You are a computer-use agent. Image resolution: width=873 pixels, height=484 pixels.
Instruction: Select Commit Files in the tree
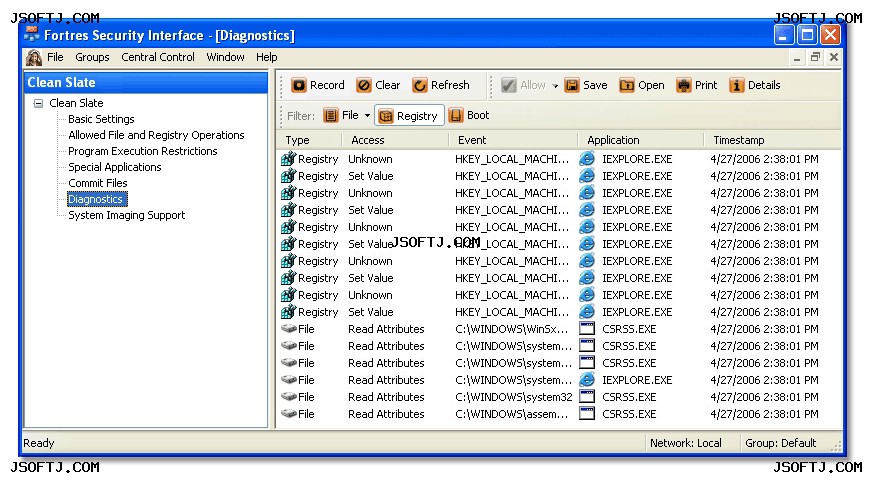(x=97, y=183)
